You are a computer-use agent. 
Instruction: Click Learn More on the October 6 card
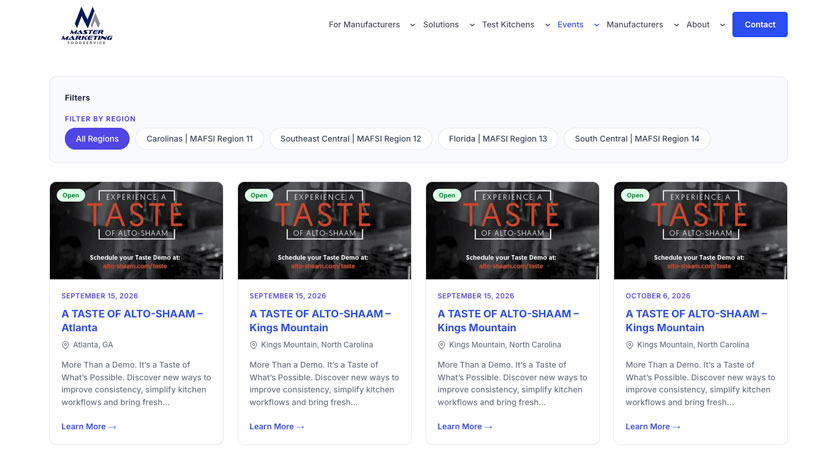click(x=652, y=427)
